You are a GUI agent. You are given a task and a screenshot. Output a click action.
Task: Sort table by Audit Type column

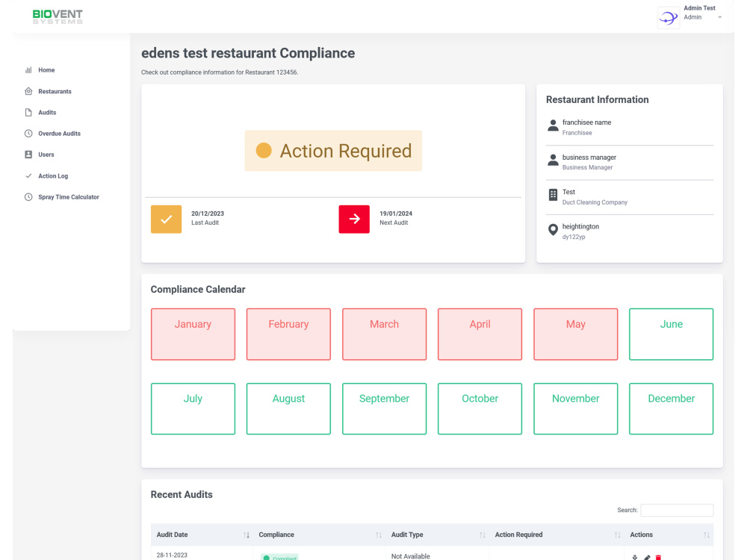click(437, 535)
